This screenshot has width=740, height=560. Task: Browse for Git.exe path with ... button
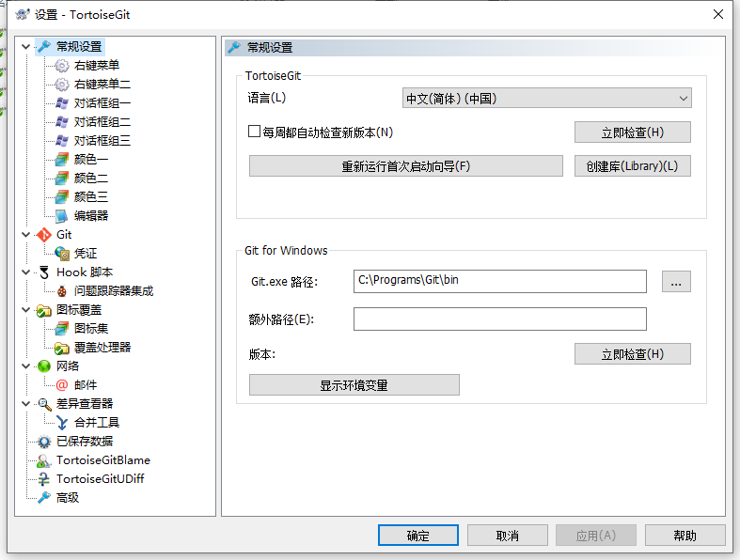pos(676,282)
